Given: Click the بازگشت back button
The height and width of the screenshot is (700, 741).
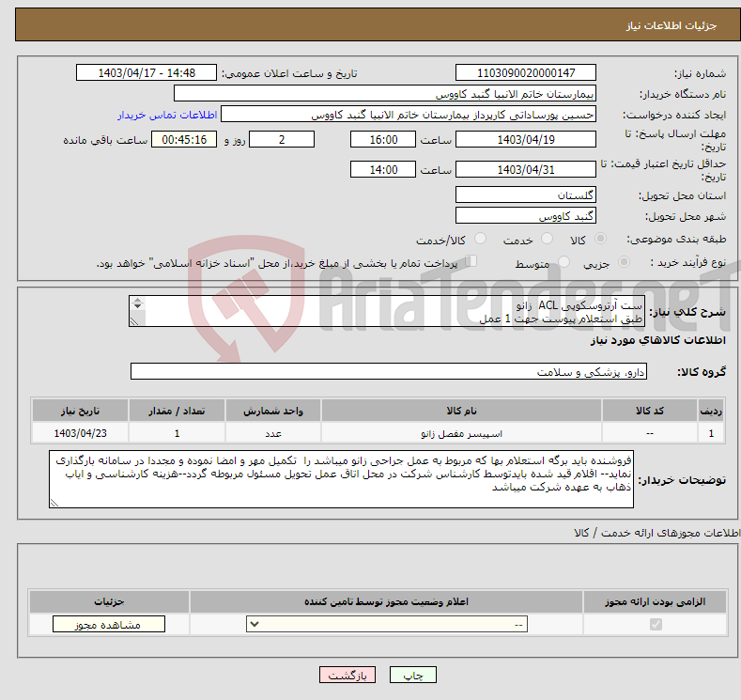Looking at the screenshot, I should click(x=347, y=675).
